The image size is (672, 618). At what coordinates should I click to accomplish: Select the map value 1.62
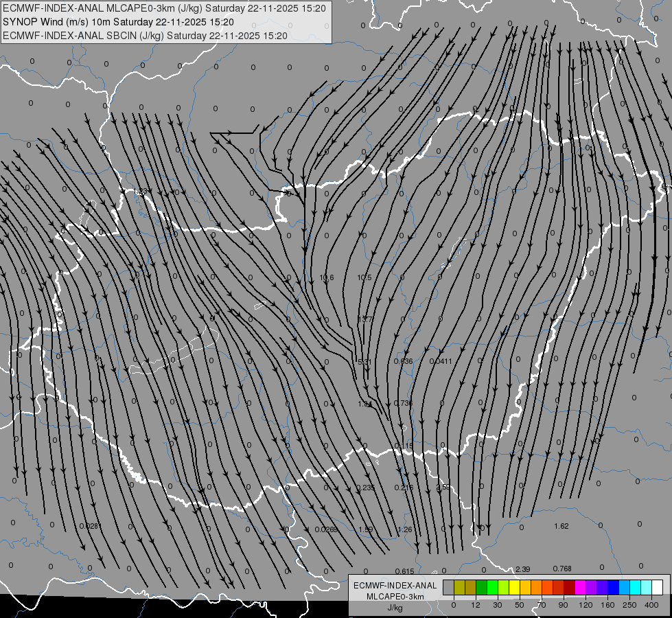[x=561, y=526]
